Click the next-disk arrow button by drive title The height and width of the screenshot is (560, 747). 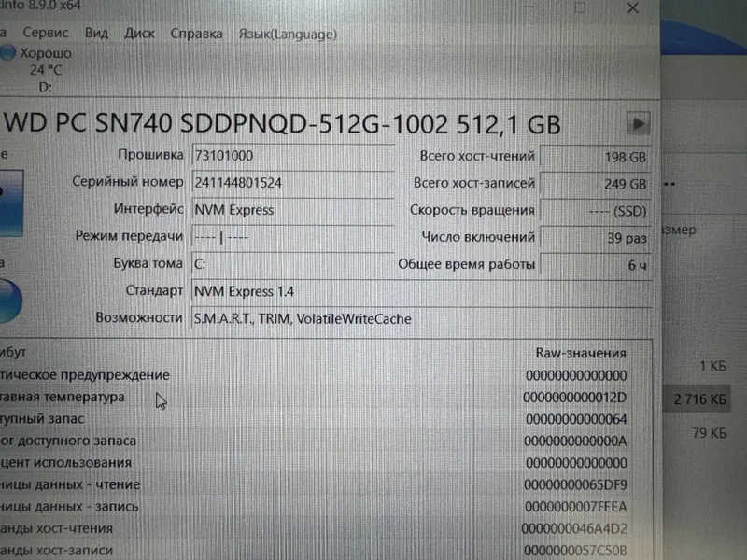tap(638, 124)
